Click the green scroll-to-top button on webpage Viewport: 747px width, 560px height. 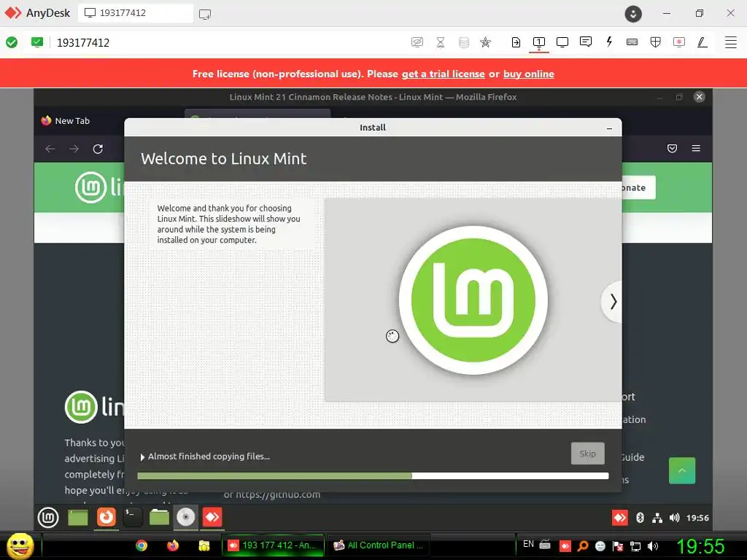point(682,470)
